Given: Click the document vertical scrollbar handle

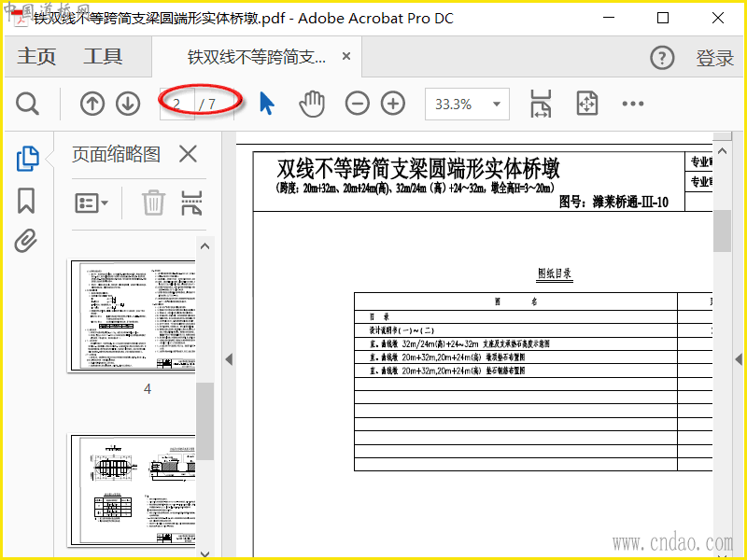Looking at the screenshot, I should (x=722, y=231).
